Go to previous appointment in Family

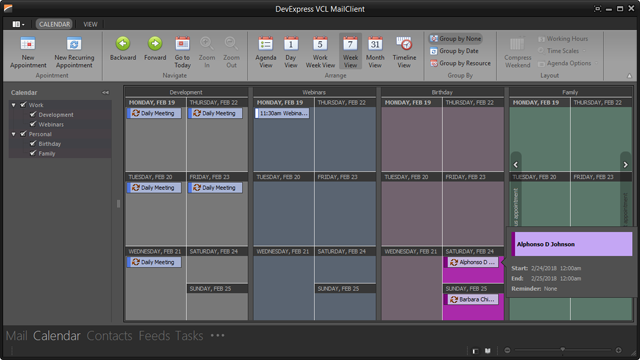(x=516, y=165)
